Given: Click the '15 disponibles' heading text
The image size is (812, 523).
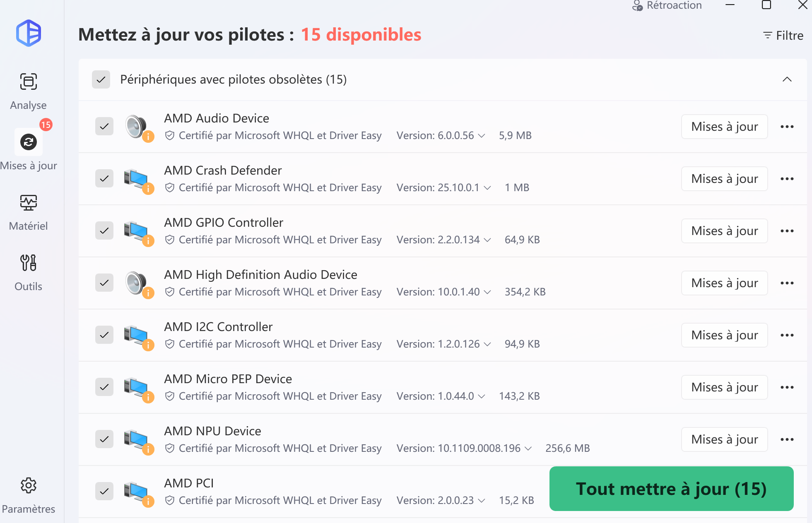Looking at the screenshot, I should click(361, 35).
